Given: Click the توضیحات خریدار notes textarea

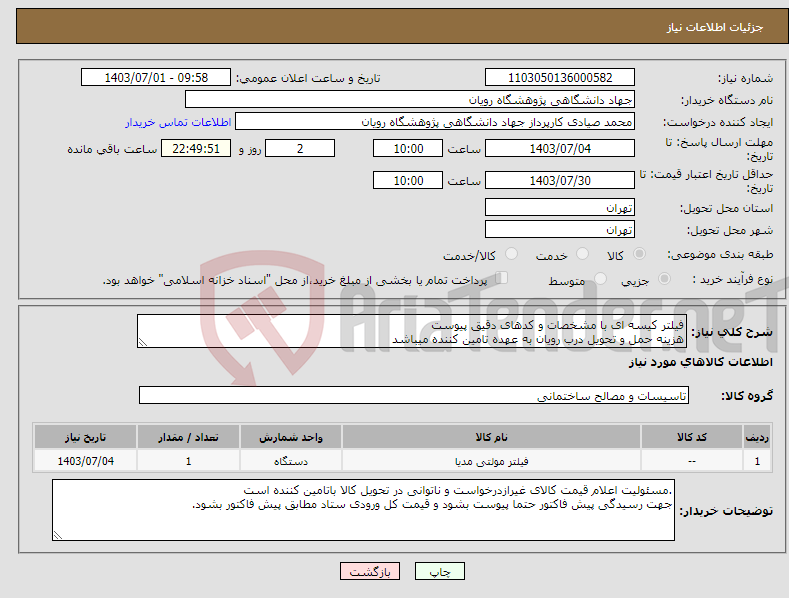Looking at the screenshot, I should pyautogui.click(x=363, y=510).
